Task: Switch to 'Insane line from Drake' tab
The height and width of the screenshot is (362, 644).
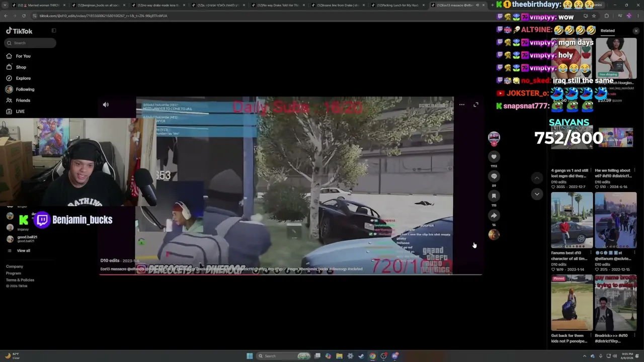Action: 338,5
